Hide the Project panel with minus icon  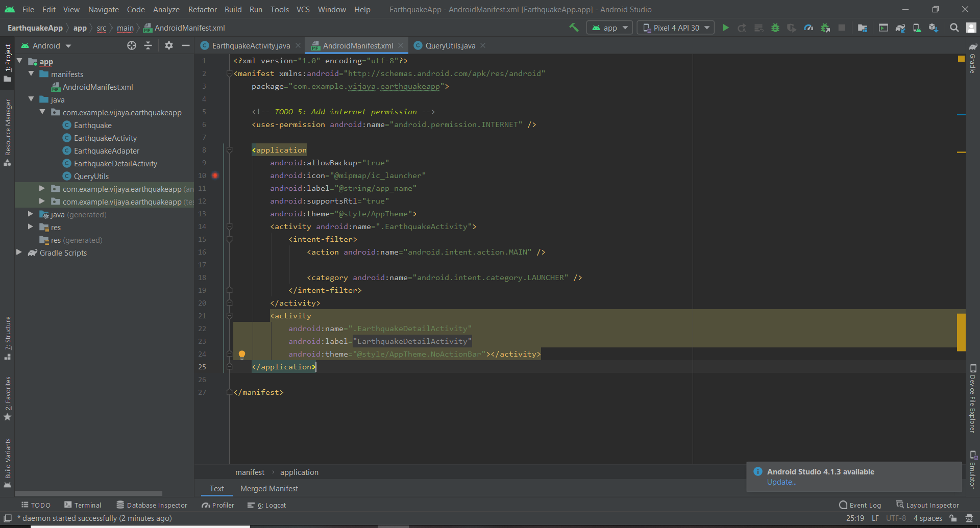coord(186,45)
